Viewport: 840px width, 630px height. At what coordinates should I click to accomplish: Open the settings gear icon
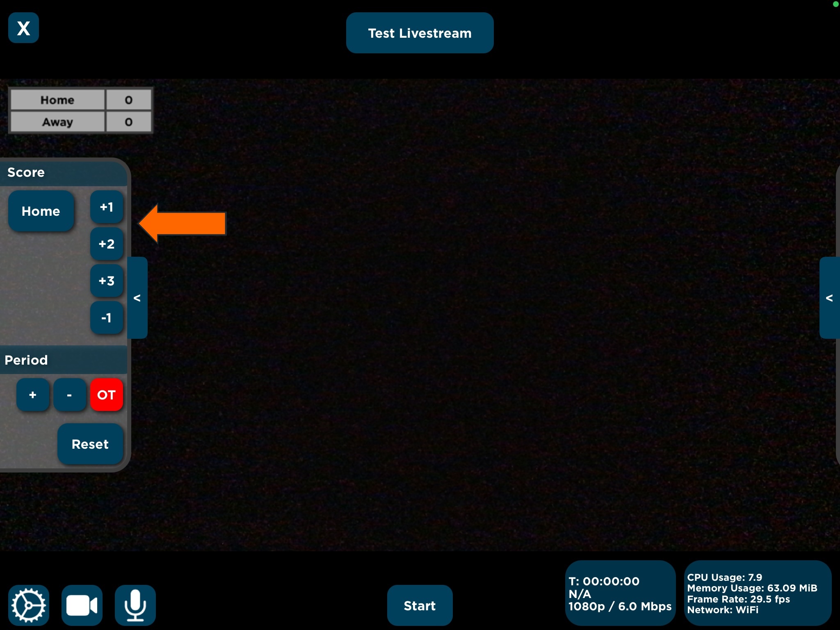pos(29,605)
